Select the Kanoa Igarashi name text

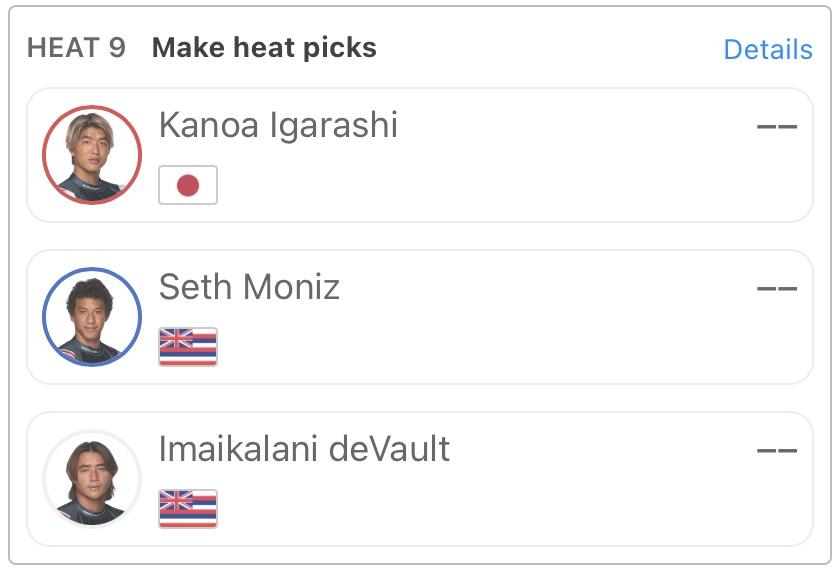click(278, 126)
